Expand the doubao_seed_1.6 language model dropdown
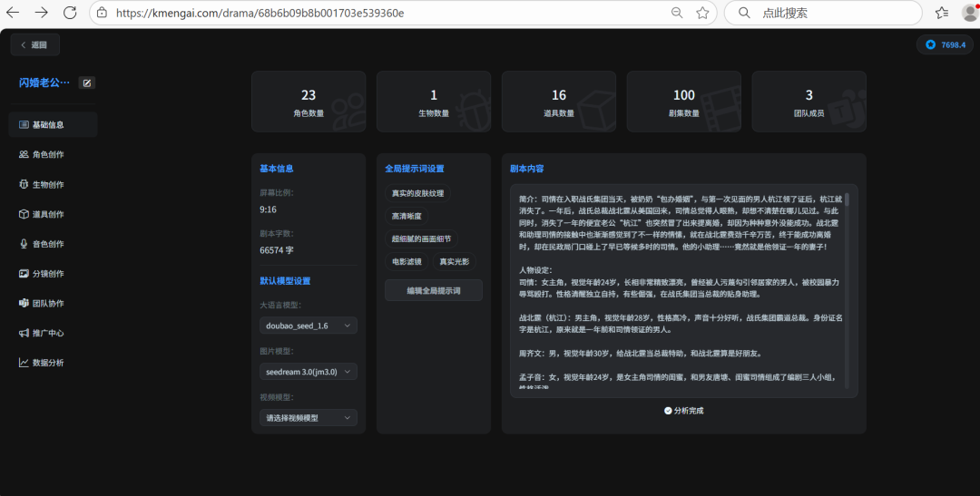This screenshot has width=980, height=496. 309,326
